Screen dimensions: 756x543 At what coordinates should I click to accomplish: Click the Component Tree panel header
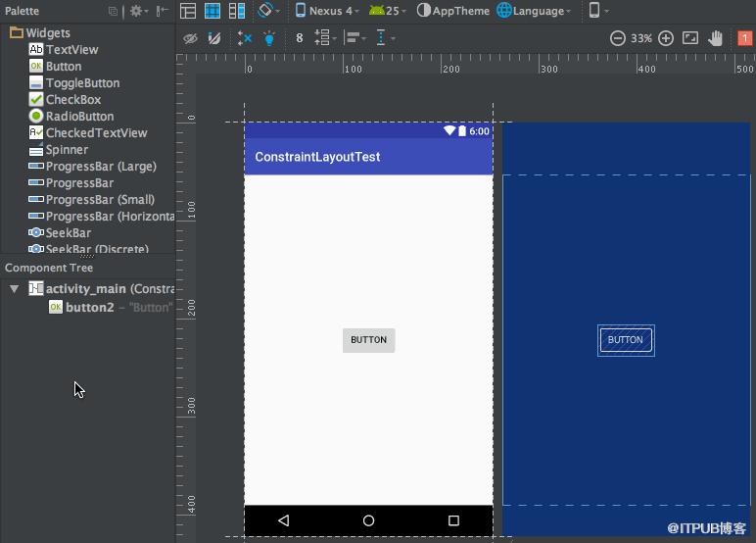coord(49,268)
